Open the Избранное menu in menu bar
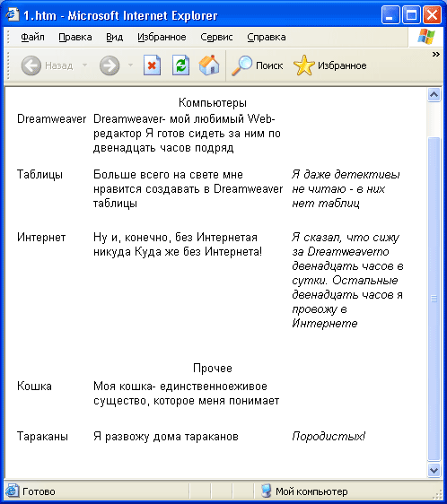 pos(162,38)
